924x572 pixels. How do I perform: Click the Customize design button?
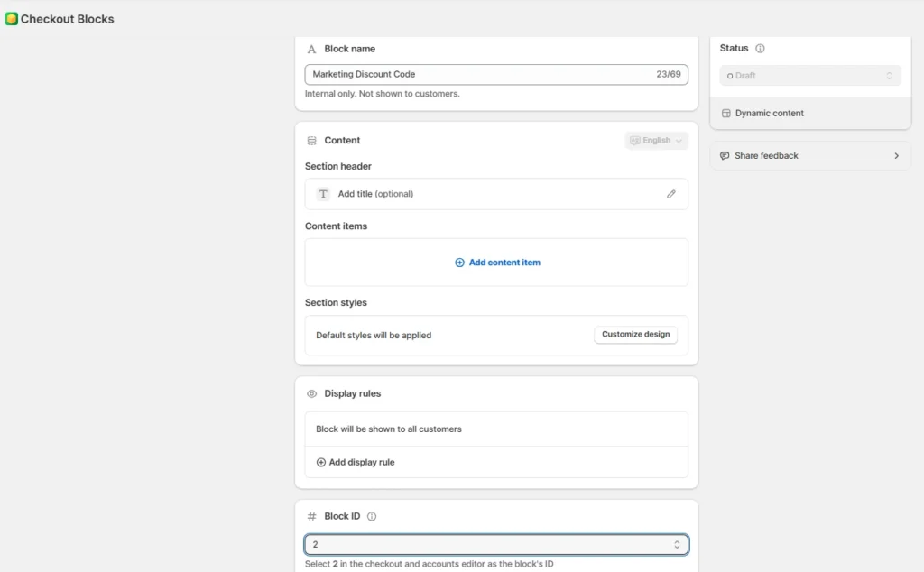pyautogui.click(x=635, y=335)
